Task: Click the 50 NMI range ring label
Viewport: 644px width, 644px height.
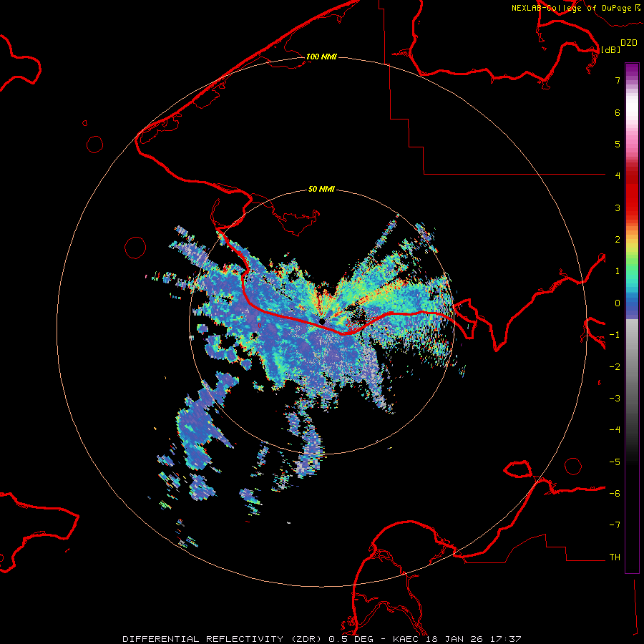Action: pos(321,189)
